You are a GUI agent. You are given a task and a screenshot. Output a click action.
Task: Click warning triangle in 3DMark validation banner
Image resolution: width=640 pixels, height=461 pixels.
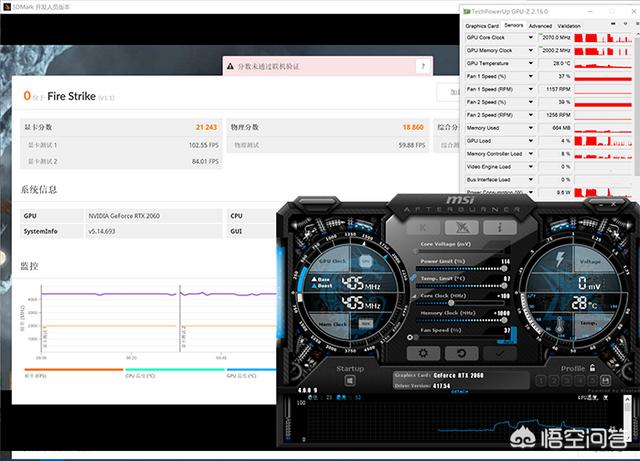230,66
